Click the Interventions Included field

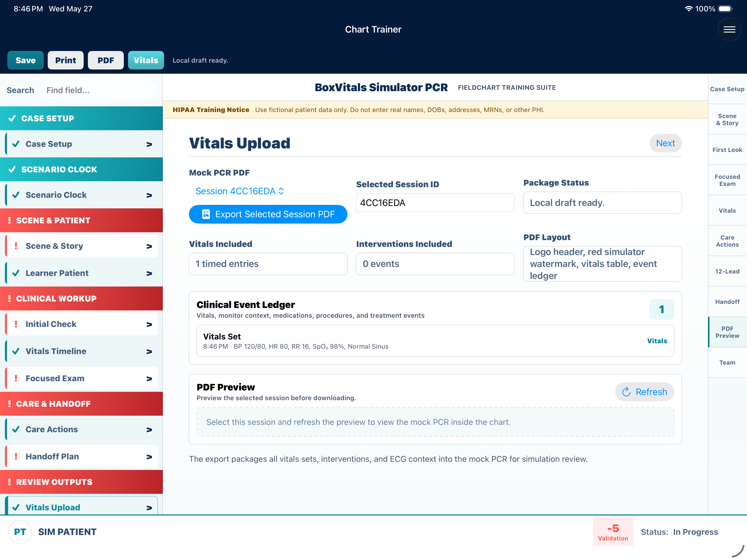point(435,264)
